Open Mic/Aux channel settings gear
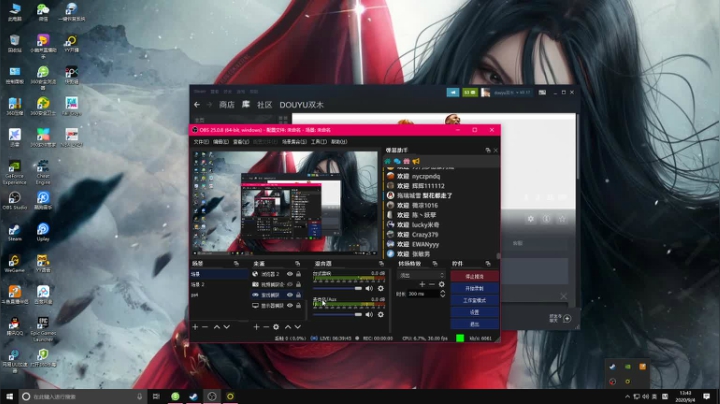This screenshot has height=404, width=720. pyautogui.click(x=381, y=314)
